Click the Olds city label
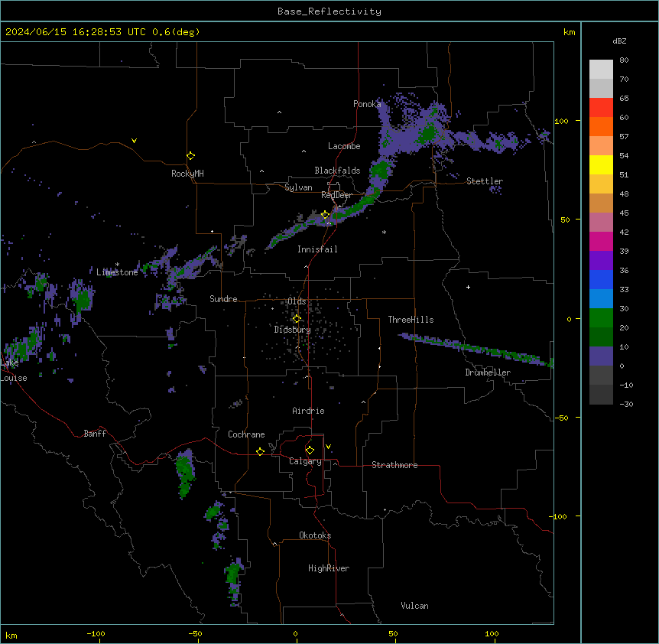 (297, 301)
